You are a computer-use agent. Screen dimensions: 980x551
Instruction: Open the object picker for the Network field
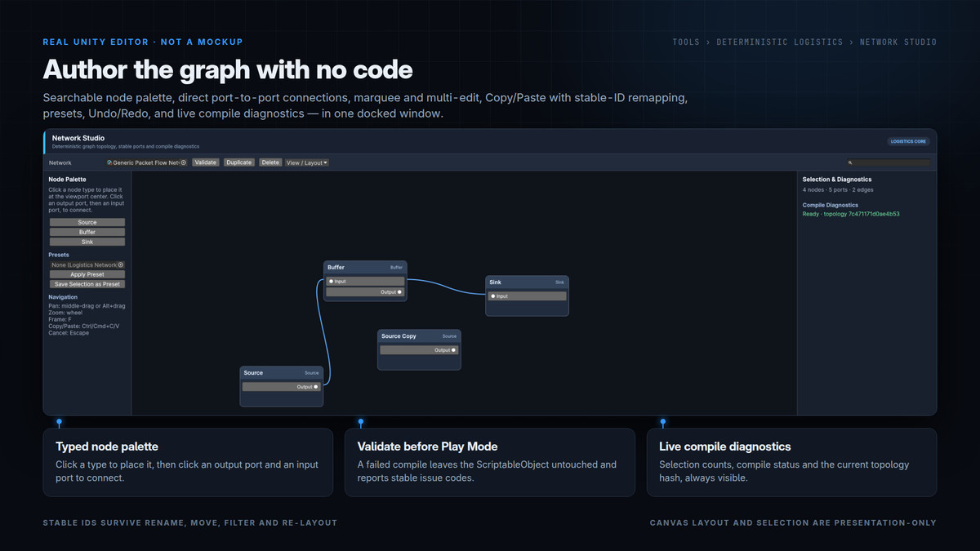(184, 162)
